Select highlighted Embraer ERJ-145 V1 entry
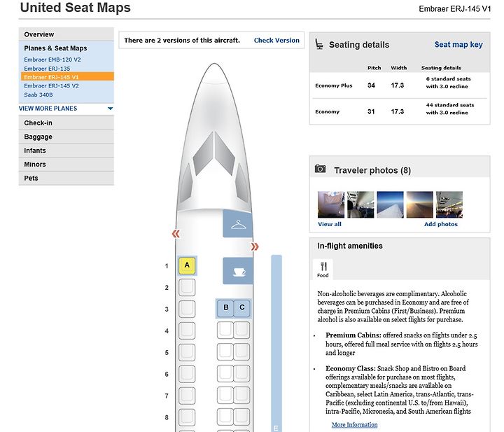The width and height of the screenshot is (504, 432). point(67,77)
